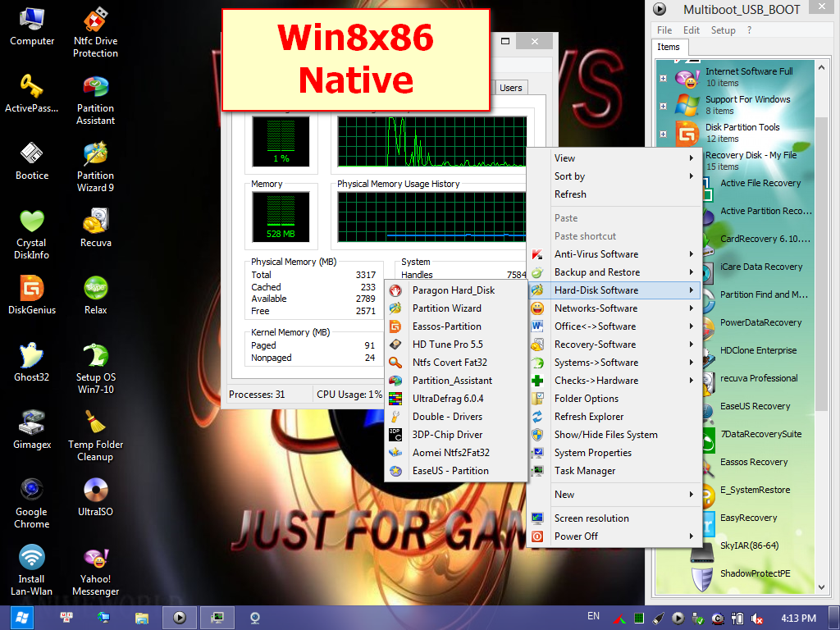Expand the Disk Partition Tools tree node
Viewport: 840px width, 630px height.
tap(663, 134)
